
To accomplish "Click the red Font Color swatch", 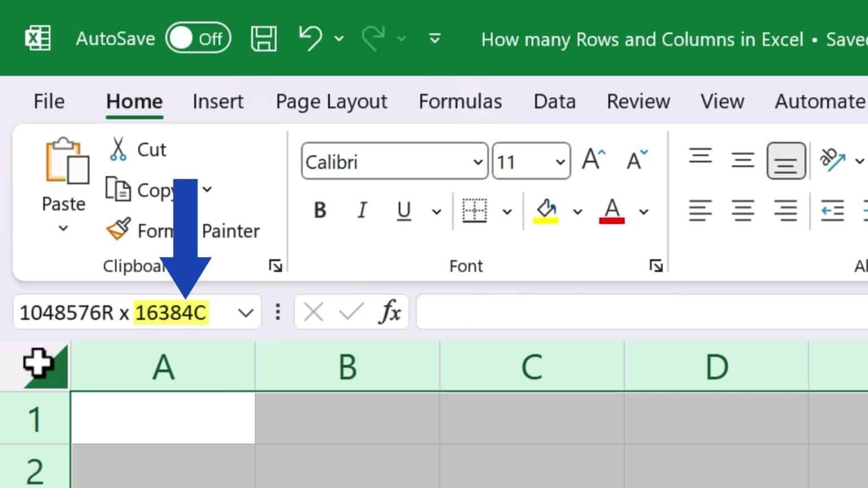I will click(611, 211).
